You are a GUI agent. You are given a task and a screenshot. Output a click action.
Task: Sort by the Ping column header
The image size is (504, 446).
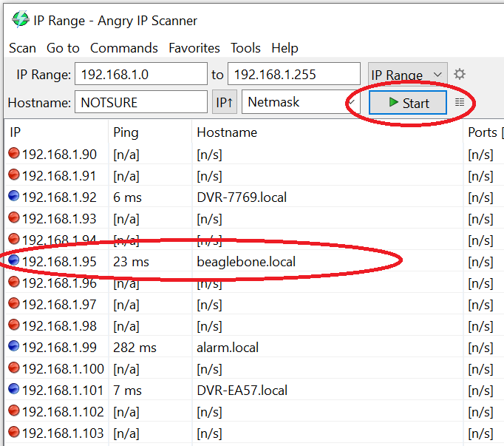point(151,132)
